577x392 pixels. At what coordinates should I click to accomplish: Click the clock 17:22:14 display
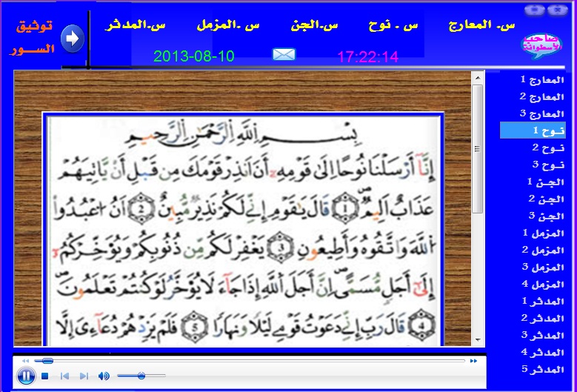(x=367, y=57)
